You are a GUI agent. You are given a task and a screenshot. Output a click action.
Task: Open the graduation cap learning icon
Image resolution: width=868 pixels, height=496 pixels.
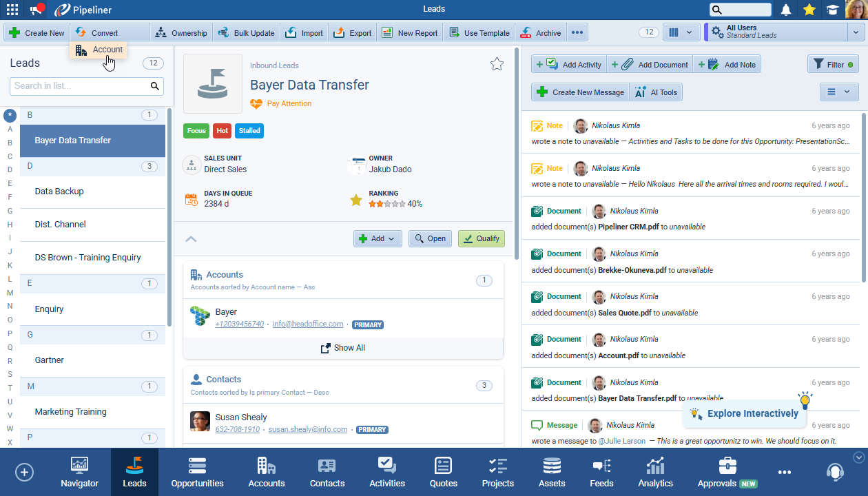(833, 10)
